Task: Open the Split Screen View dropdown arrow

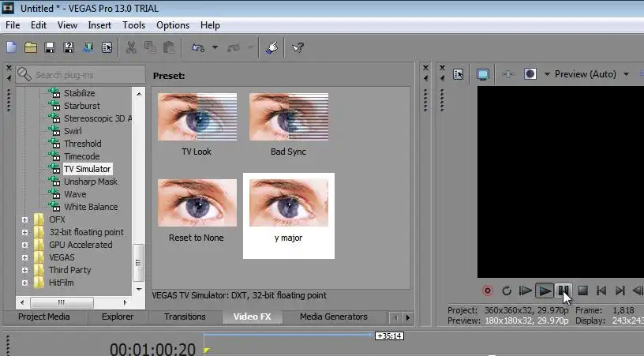Action: point(547,74)
